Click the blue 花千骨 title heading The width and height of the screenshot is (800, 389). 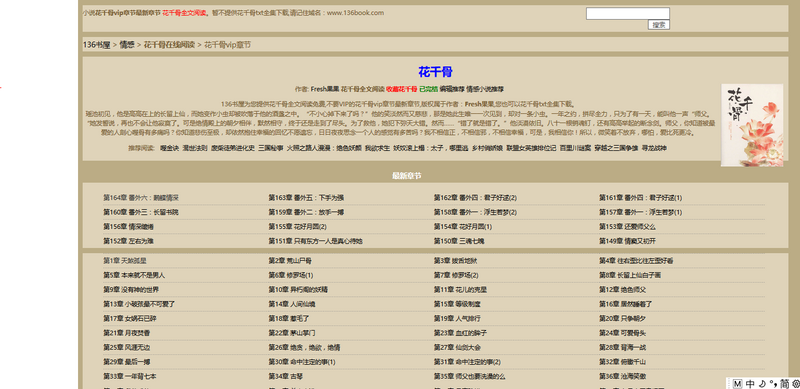[435, 71]
